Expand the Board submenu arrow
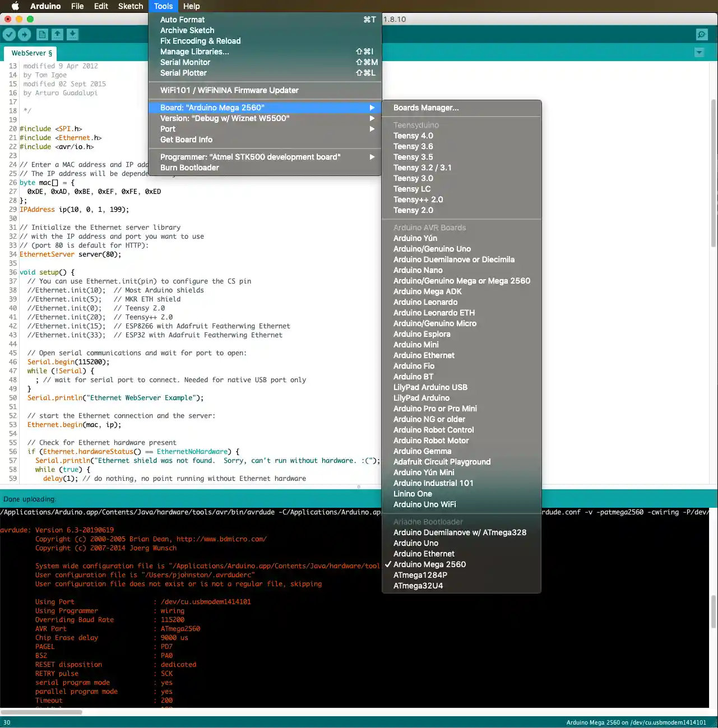718x728 pixels. coord(372,107)
